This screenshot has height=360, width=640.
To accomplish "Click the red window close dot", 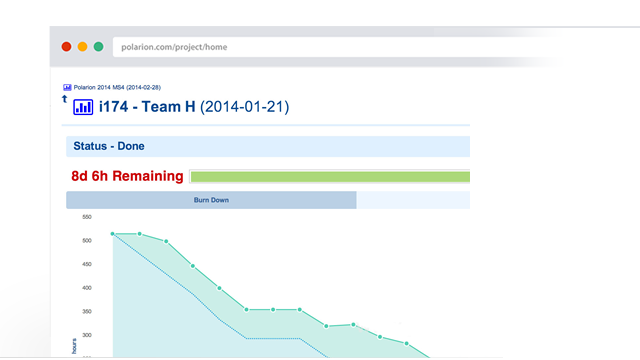I will pyautogui.click(x=67, y=47).
